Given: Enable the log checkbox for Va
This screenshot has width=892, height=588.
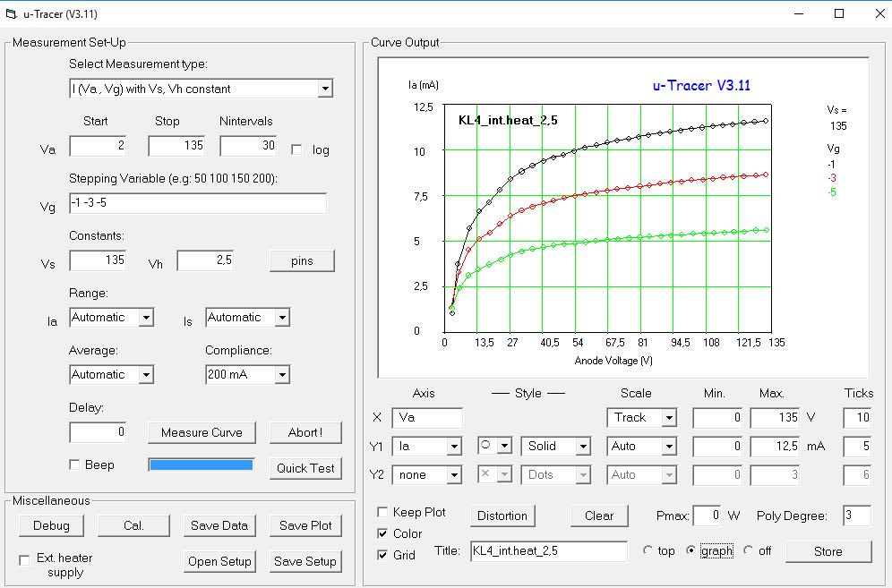Looking at the screenshot, I should (x=297, y=149).
